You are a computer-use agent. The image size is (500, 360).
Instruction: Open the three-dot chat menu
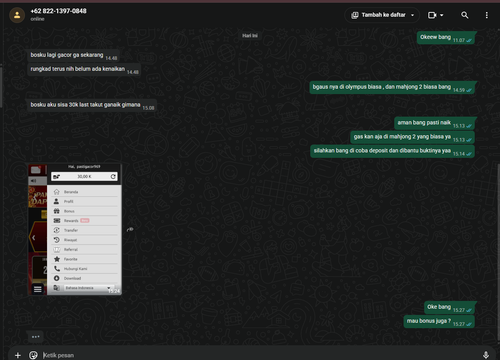point(487,15)
